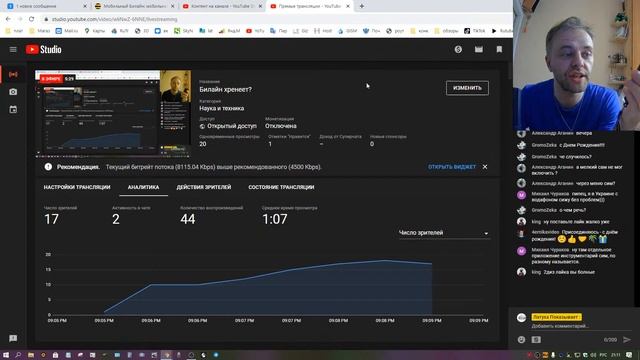Click the microphone icon in system tray
The image size is (640, 360).
coord(553,355)
